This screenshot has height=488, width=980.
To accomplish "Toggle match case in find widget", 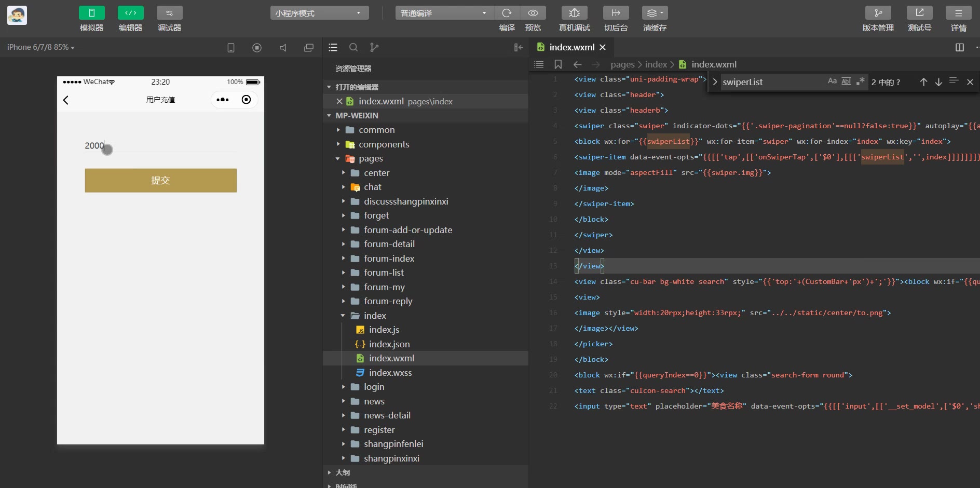I will [832, 81].
